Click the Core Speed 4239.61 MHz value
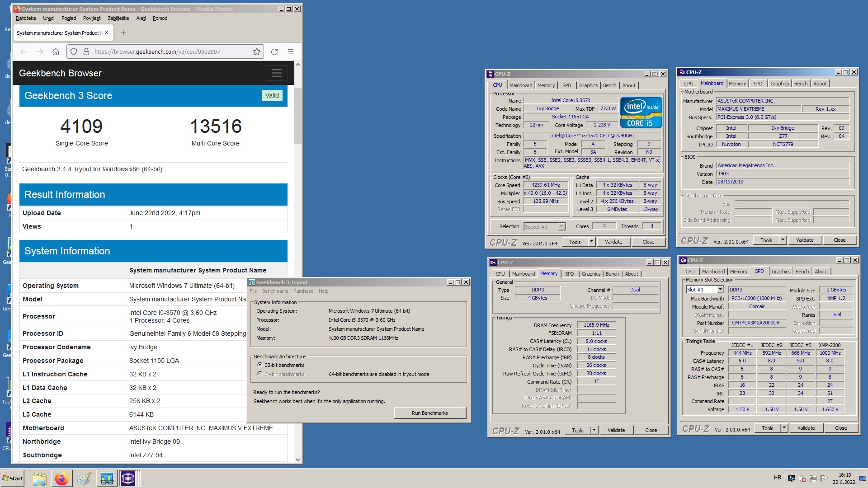 pos(546,185)
